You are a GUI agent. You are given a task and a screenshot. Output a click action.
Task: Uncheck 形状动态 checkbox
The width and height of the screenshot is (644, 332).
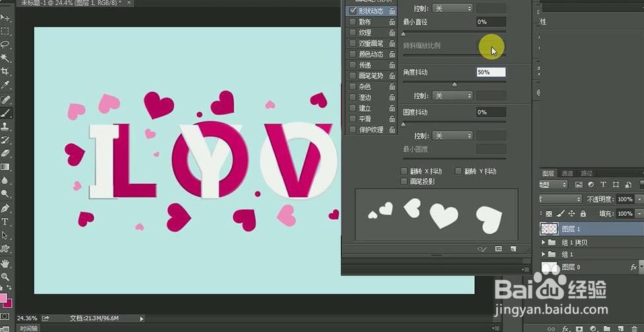coord(353,11)
